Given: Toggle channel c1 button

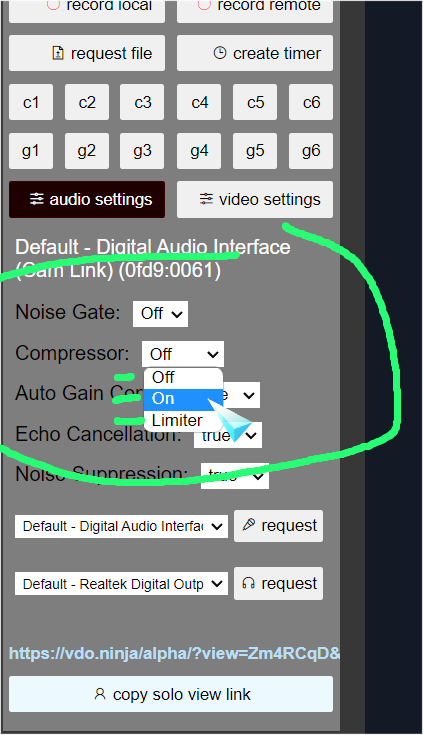Looking at the screenshot, I should [x=31, y=102].
